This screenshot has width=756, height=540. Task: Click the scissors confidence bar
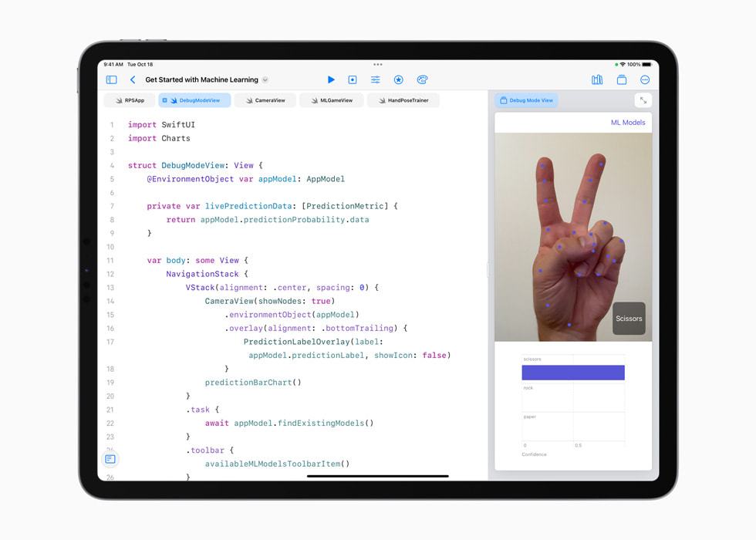point(573,372)
